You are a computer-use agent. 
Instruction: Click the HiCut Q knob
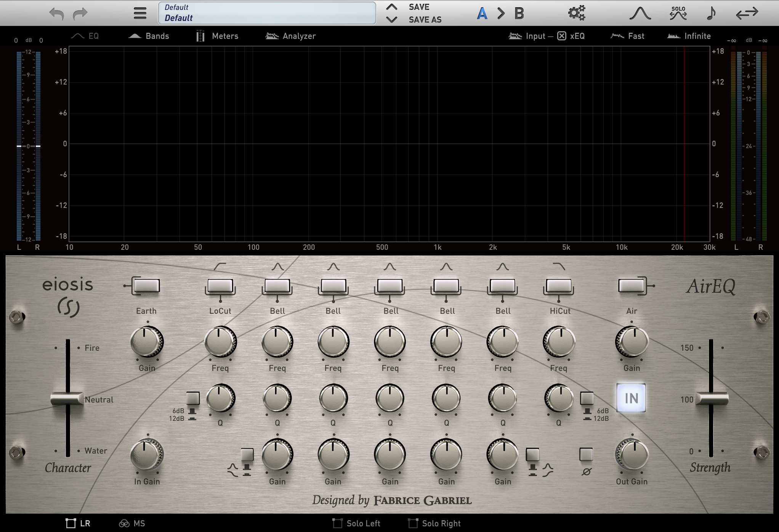click(x=559, y=398)
